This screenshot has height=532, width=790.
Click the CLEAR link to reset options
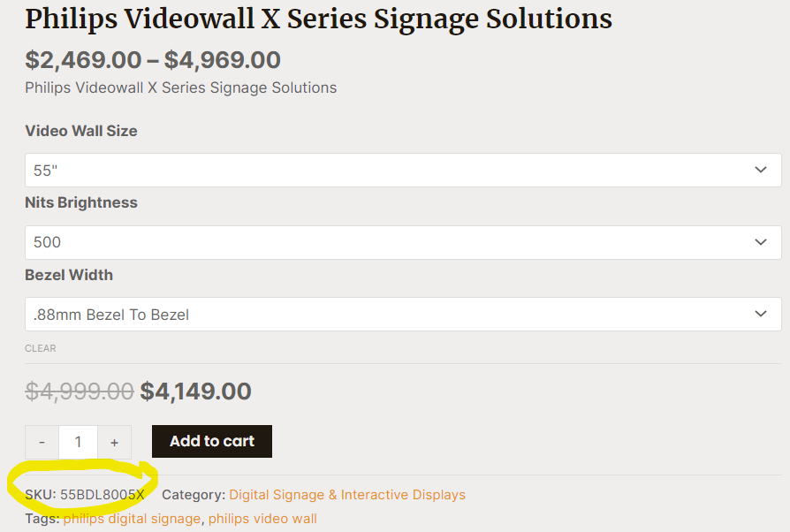pos(41,348)
